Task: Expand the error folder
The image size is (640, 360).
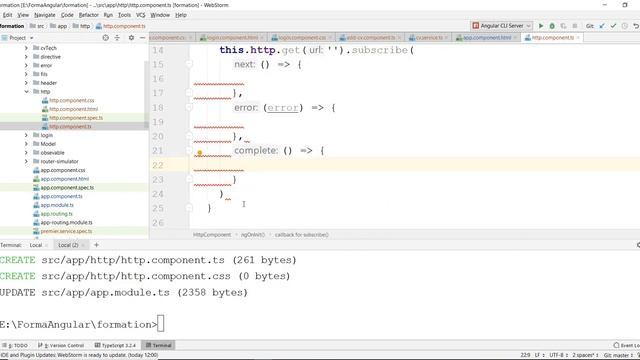Action: [26, 65]
